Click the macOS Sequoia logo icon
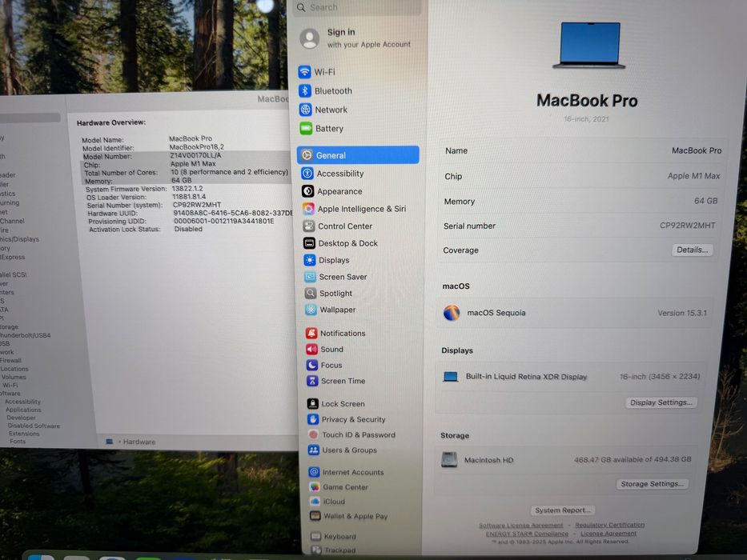This screenshot has height=560, width=747. (x=452, y=313)
